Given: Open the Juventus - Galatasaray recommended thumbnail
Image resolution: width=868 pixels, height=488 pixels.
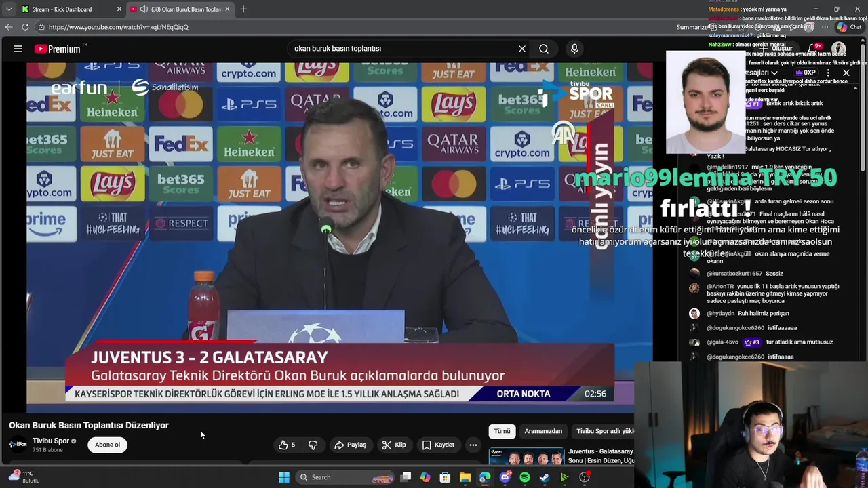Looking at the screenshot, I should 526,457.
